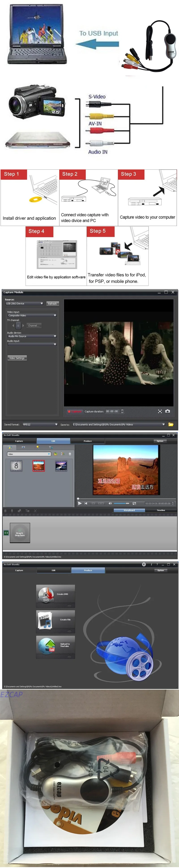
Task: Click the trash delete icon in ShowBiz library
Action: [x=70, y=454]
